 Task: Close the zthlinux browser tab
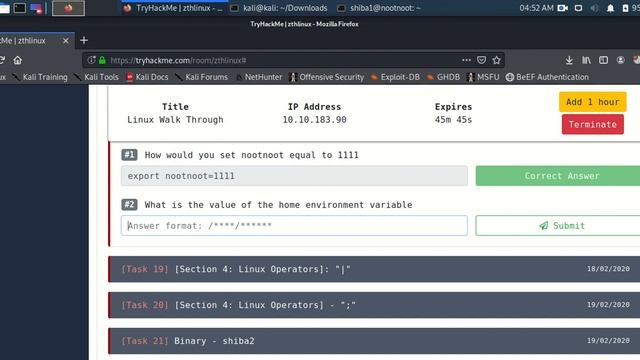coord(65,40)
